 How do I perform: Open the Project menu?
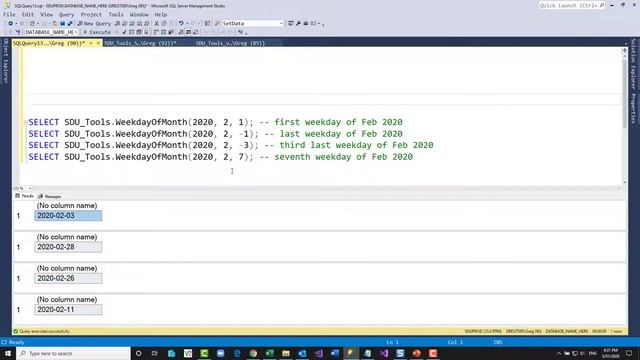(91, 14)
